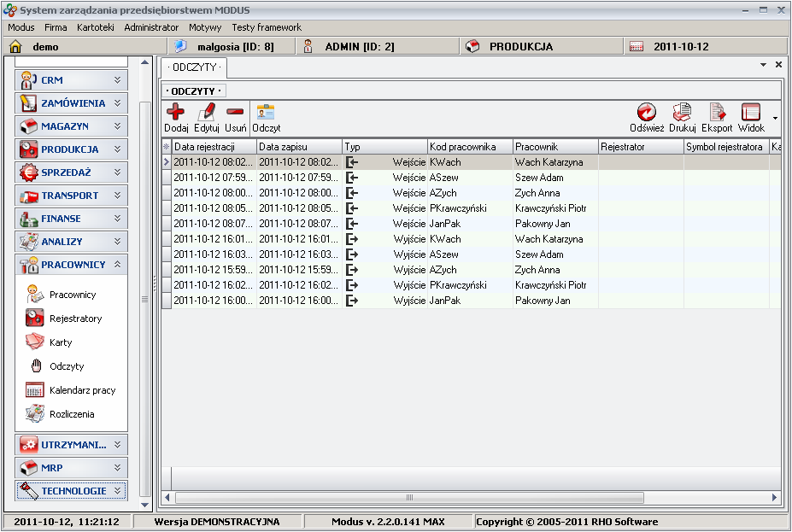Sort by Data zapisu column header
The height and width of the screenshot is (532, 792).
point(299,147)
